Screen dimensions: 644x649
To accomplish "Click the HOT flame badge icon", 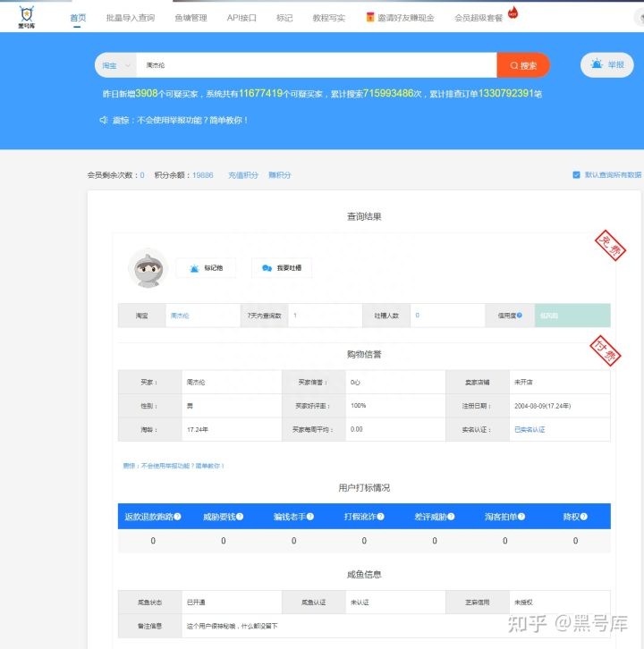I will pos(513,13).
